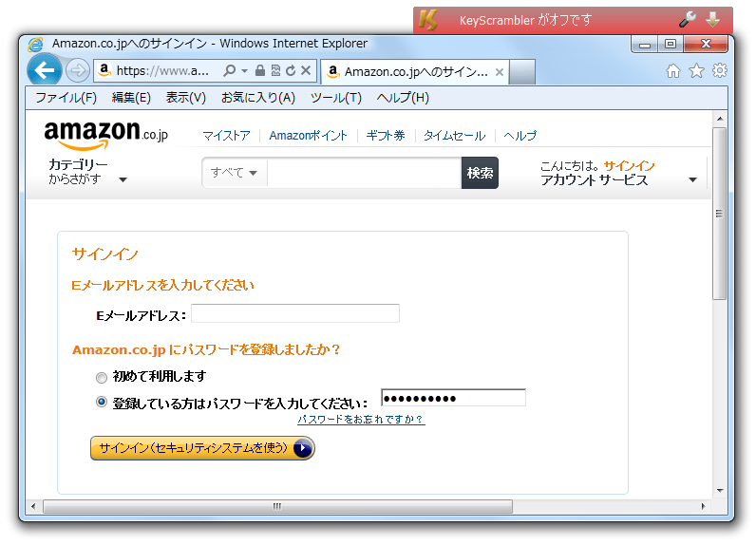Click the Eメールアドレス input field
The width and height of the screenshot is (756, 545).
(295, 313)
